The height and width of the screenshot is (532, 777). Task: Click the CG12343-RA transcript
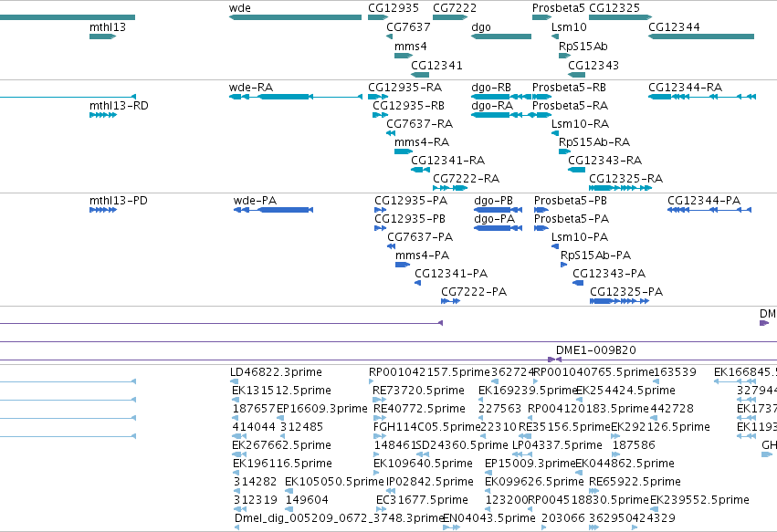pos(576,170)
